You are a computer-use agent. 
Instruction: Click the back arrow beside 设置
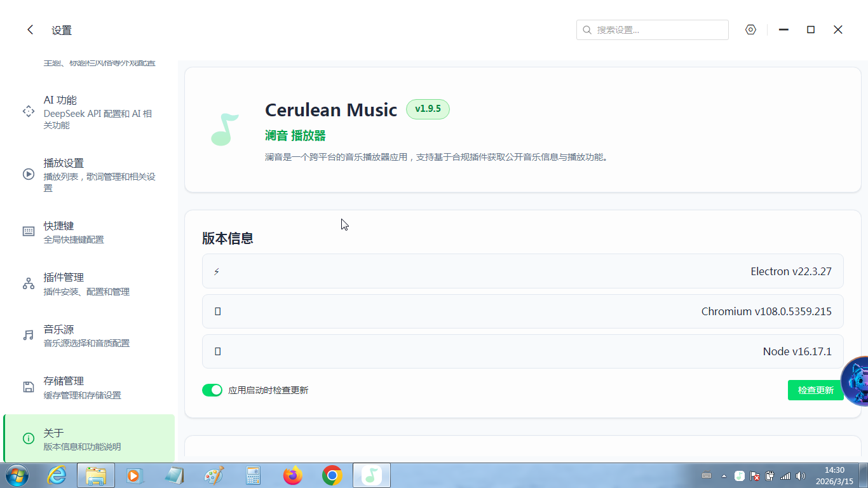[30, 30]
